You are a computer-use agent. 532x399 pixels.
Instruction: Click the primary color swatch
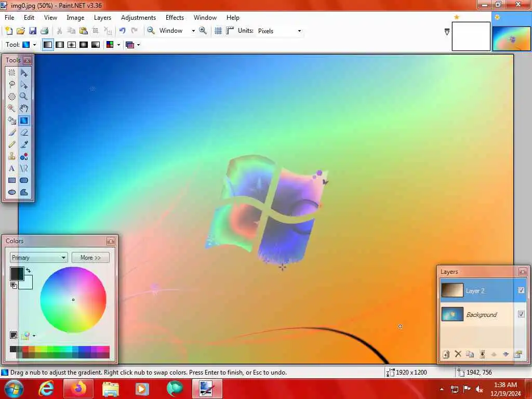click(x=16, y=273)
